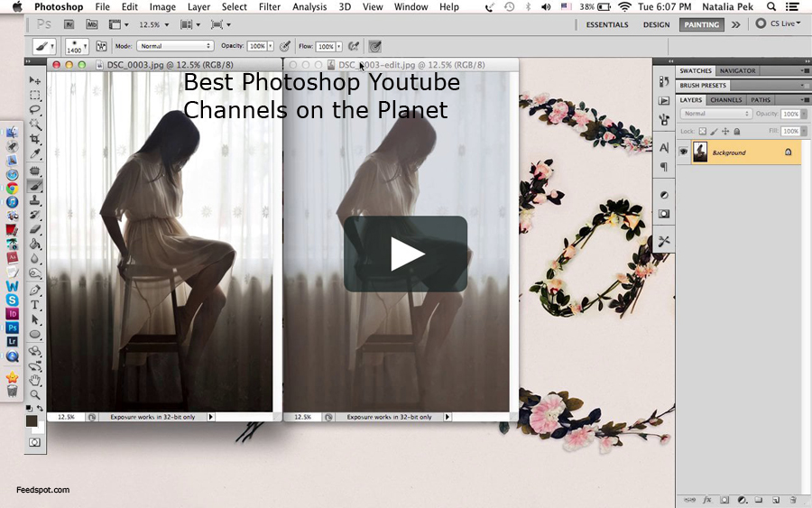Select the History Brush tool
The image size is (812, 508).
pos(34,215)
